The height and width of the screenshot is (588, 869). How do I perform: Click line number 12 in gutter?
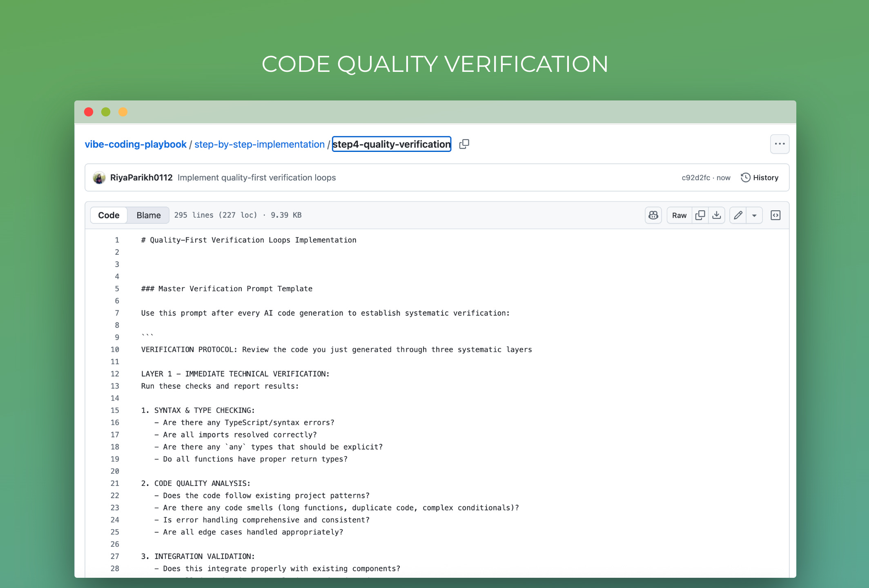coord(115,374)
